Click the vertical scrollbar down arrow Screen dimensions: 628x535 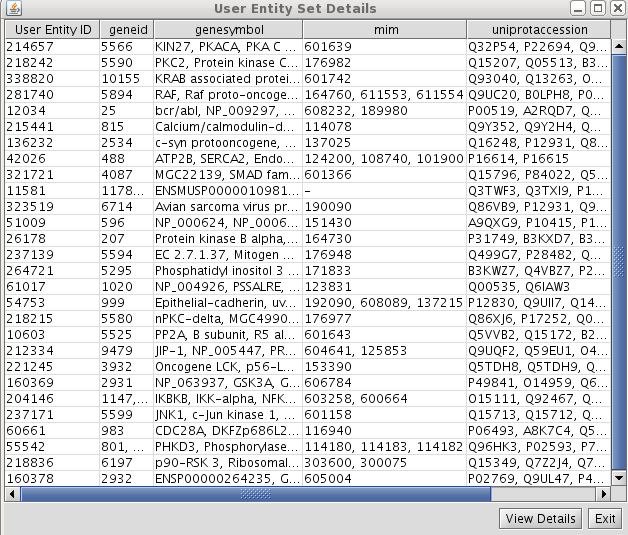coord(618,478)
